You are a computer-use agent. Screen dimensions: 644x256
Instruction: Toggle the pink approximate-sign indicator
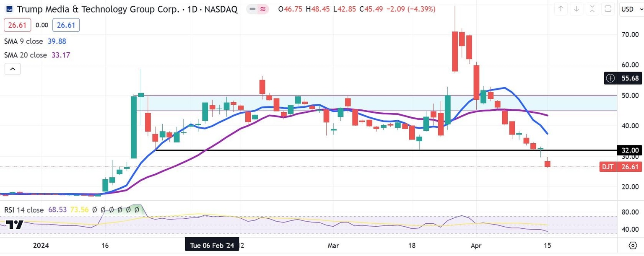263,9
